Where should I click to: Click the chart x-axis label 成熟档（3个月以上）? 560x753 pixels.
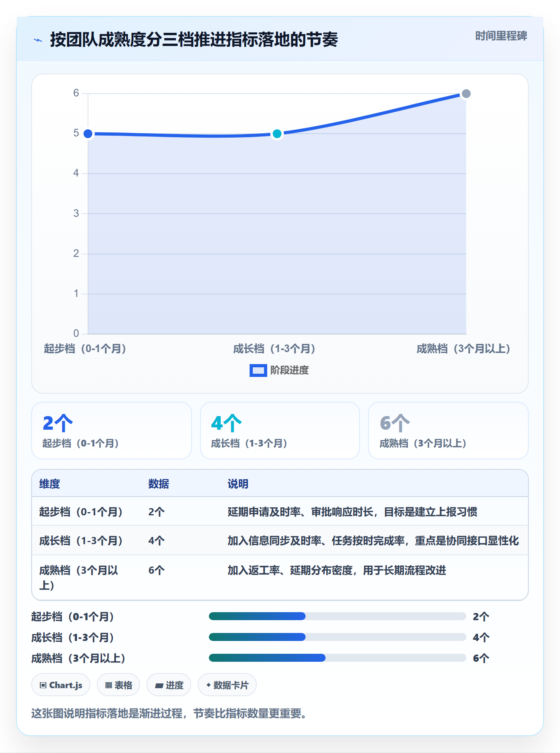pos(464,349)
